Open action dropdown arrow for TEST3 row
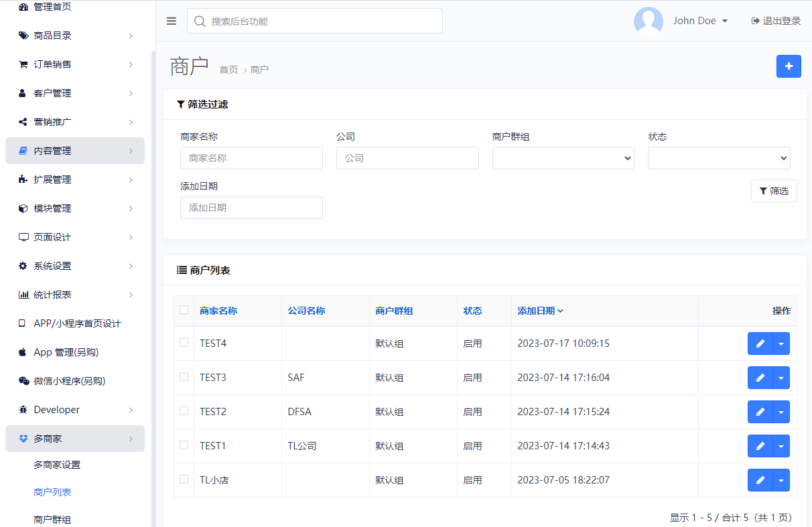812x527 pixels. coord(781,378)
